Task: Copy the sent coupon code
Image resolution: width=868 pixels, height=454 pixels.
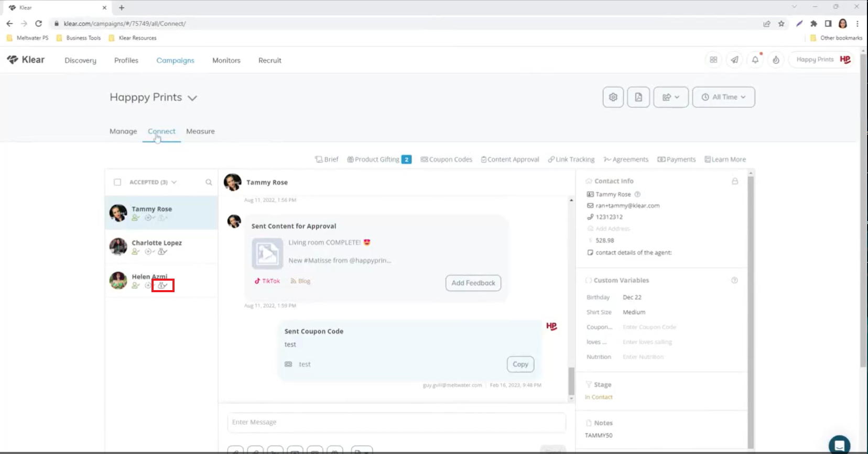Action: [x=520, y=364]
